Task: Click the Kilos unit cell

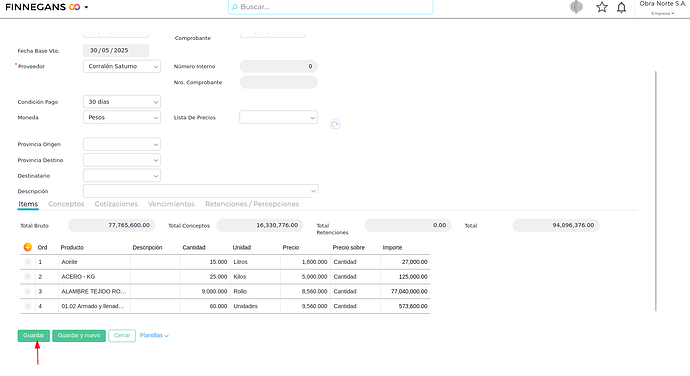Action: click(256, 276)
